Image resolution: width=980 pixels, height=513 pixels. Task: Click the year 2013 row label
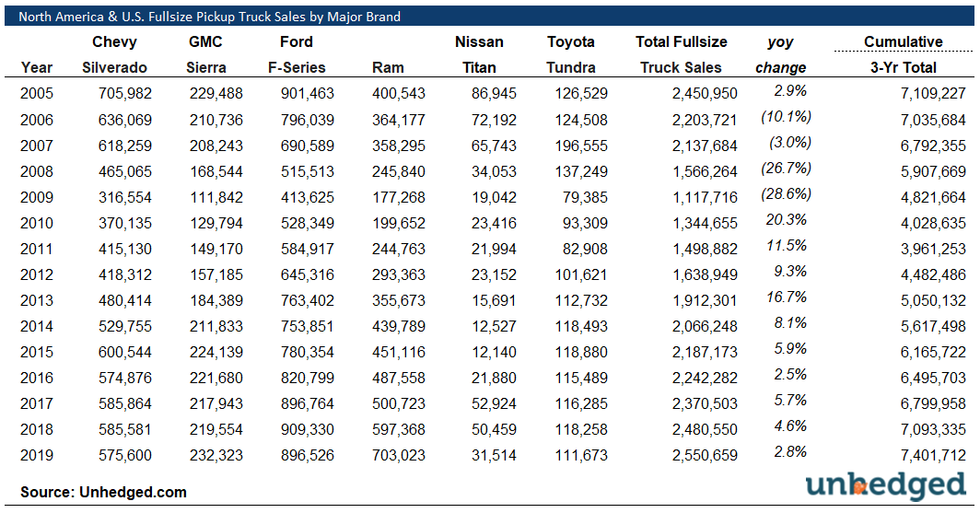click(x=37, y=300)
